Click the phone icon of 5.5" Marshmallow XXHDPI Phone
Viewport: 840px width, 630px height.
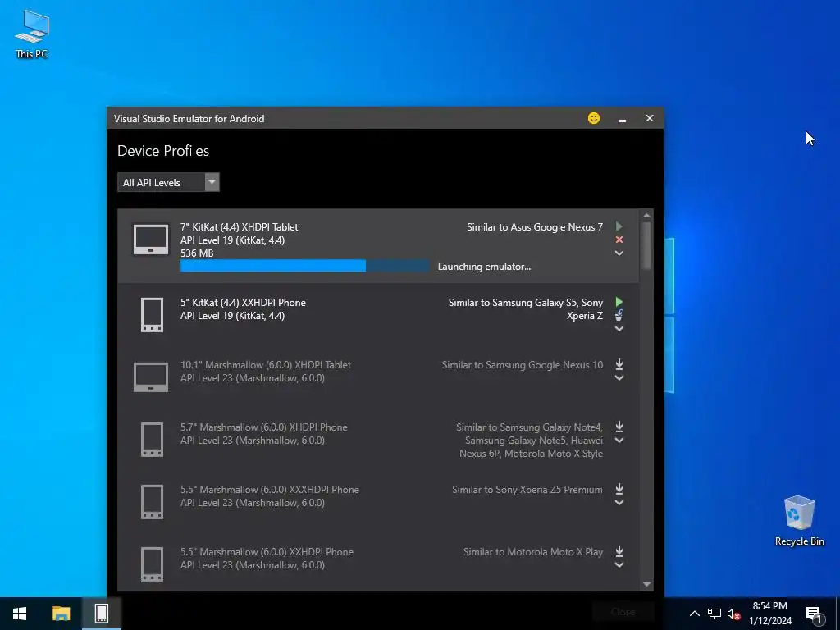(152, 564)
